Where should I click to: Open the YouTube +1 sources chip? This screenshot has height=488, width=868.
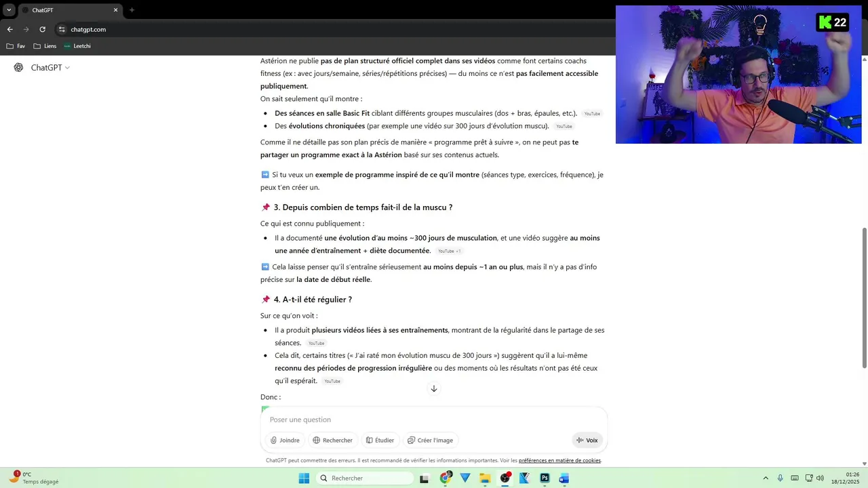449,251
